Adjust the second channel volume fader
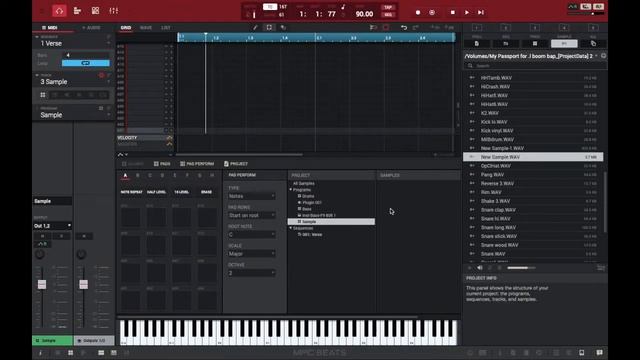Screen dimensions: 640x360 pos(83,284)
